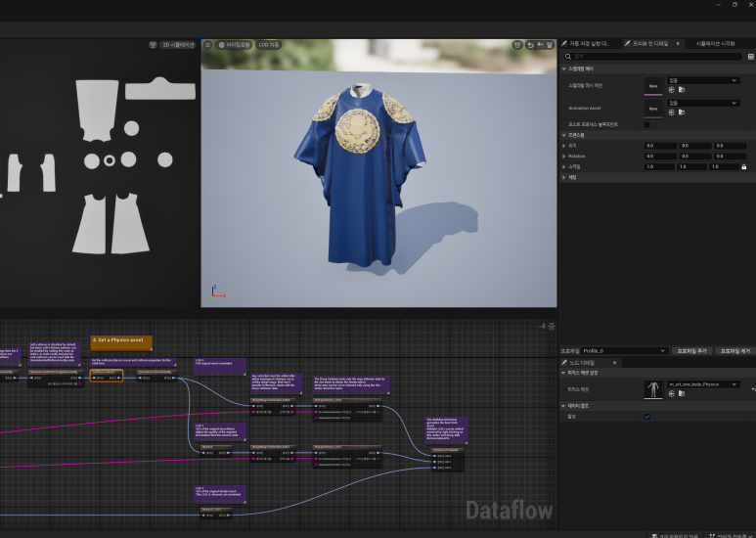Select the ClothAssetTerminal node
The image size is (756, 538).
pyautogui.click(x=448, y=459)
